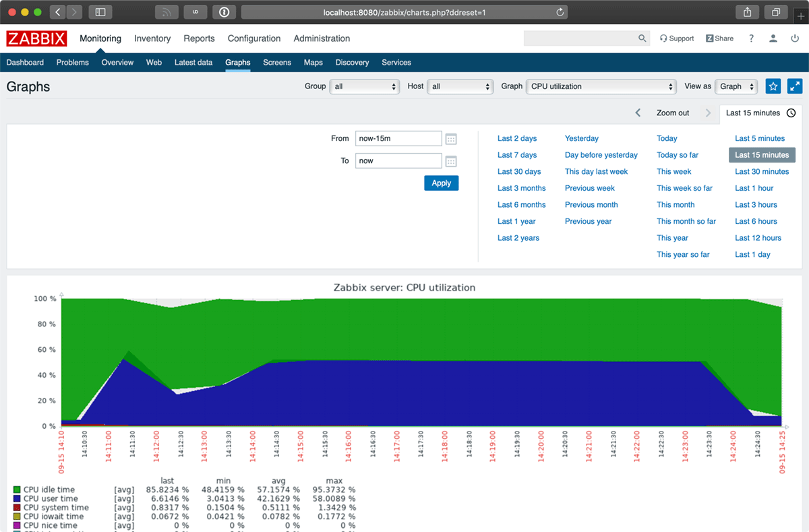Open the Graph selection dropdown
Screen dimensions: 809x532
601,86
